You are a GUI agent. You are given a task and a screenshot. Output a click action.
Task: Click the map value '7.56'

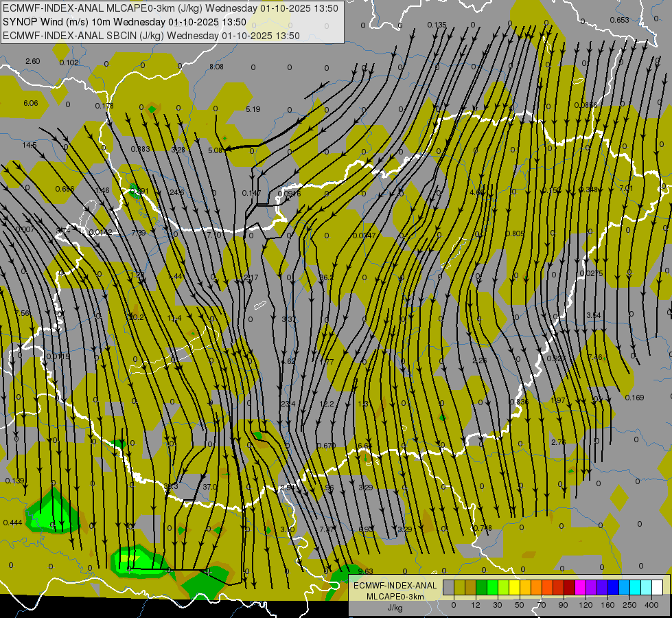22,313
